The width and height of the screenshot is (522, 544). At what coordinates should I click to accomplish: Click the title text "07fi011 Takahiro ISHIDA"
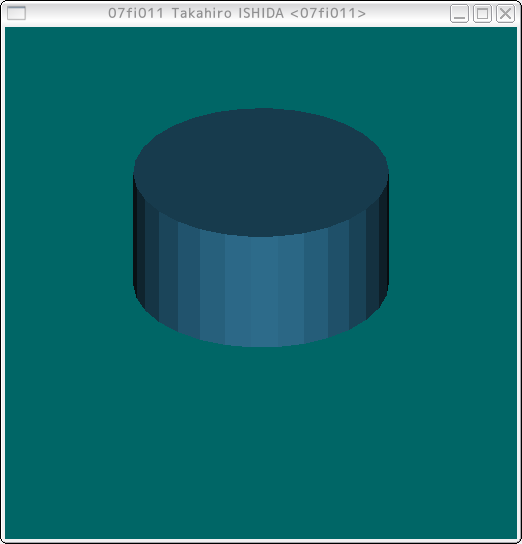point(196,14)
